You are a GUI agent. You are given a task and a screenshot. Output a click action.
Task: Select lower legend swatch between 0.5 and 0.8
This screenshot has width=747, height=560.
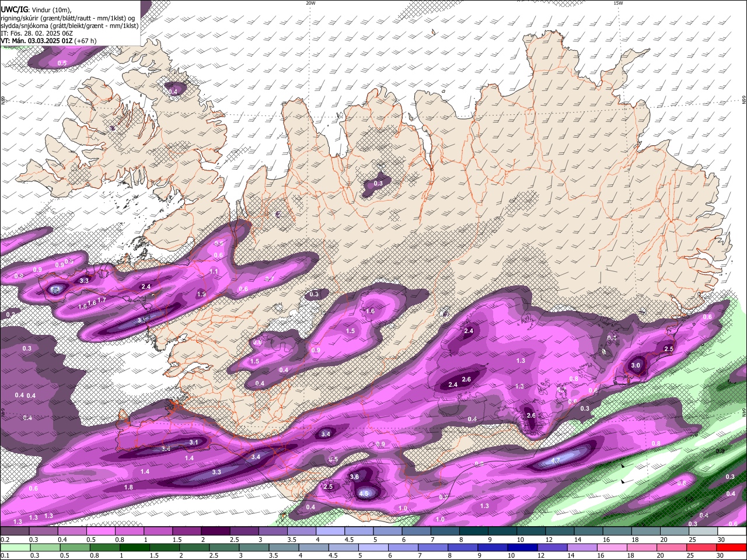pos(75,548)
